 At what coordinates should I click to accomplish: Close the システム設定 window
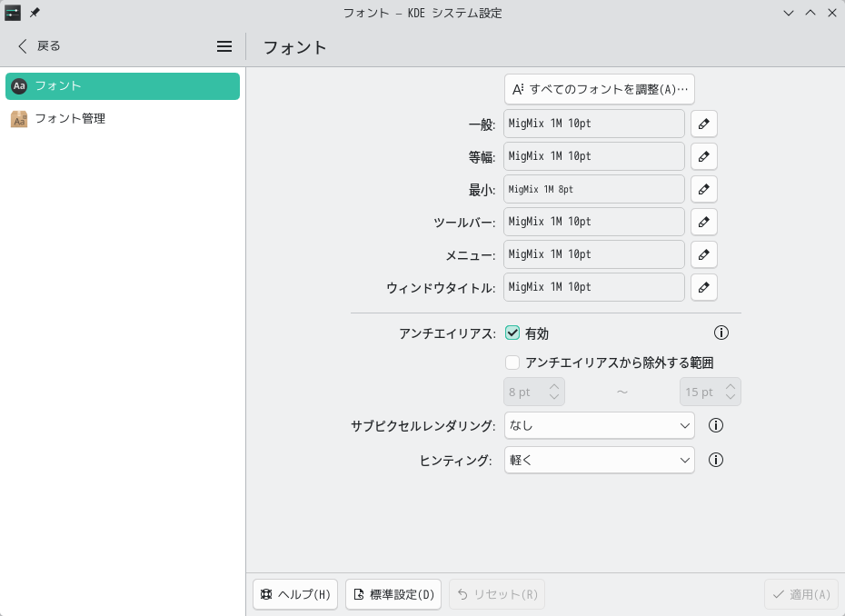coord(832,13)
